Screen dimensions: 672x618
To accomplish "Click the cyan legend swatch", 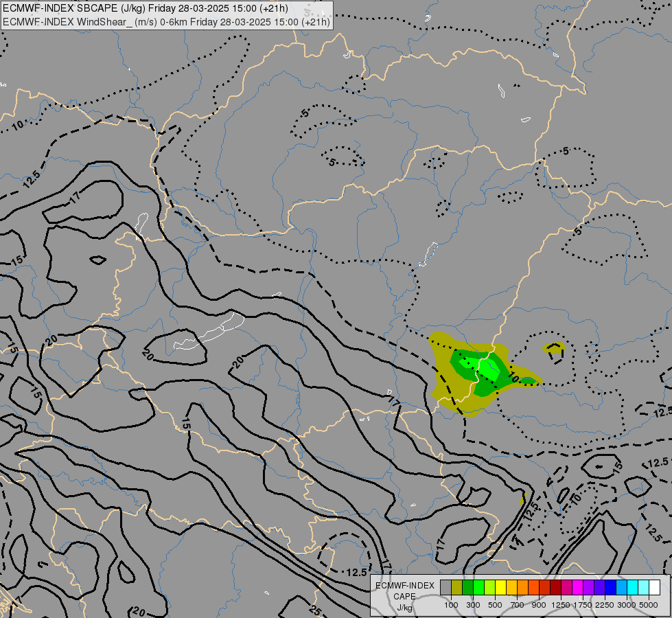I will [x=633, y=588].
